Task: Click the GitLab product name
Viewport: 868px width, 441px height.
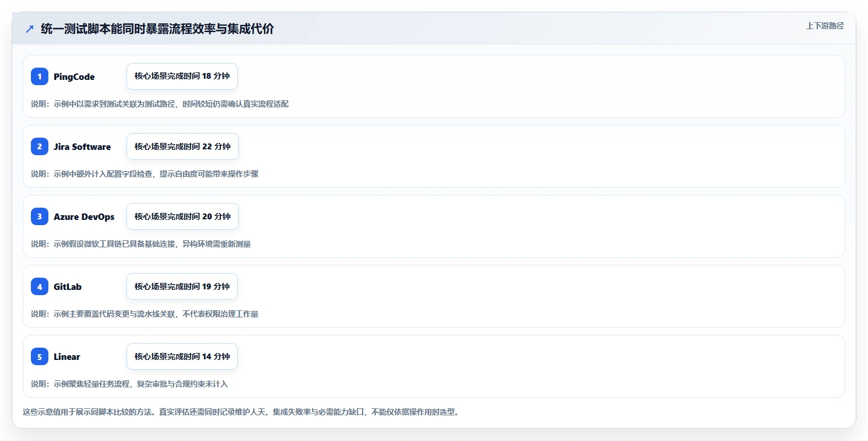Action: pyautogui.click(x=68, y=287)
